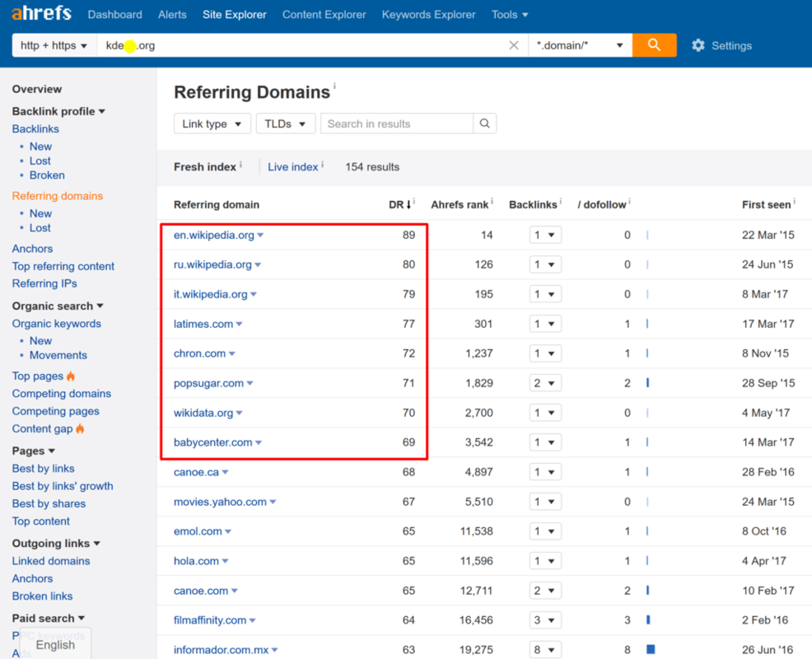Click the Search in results field
812x659 pixels.
[397, 124]
